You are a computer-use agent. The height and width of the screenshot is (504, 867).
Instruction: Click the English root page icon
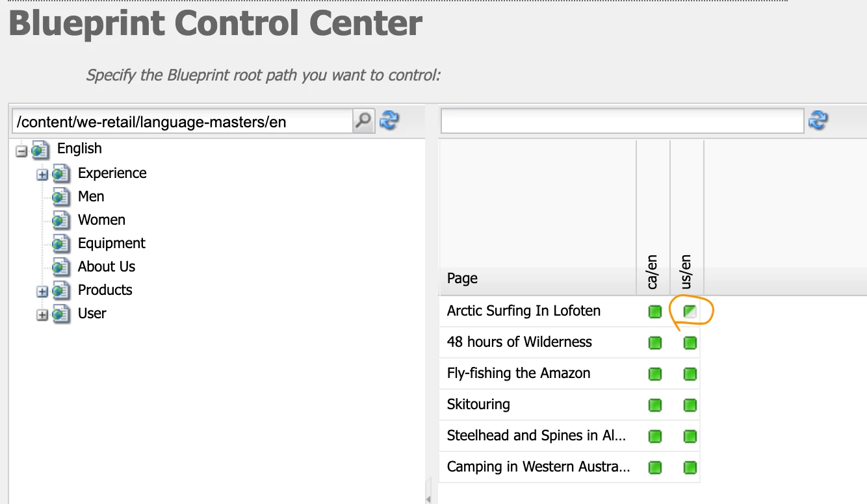pos(40,150)
